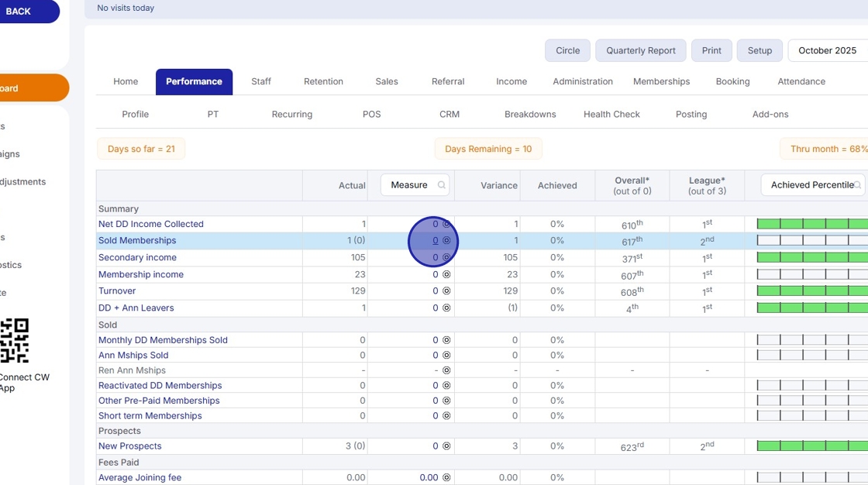This screenshot has height=485, width=868.
Task: Select the Performance tab
Action: tap(194, 81)
